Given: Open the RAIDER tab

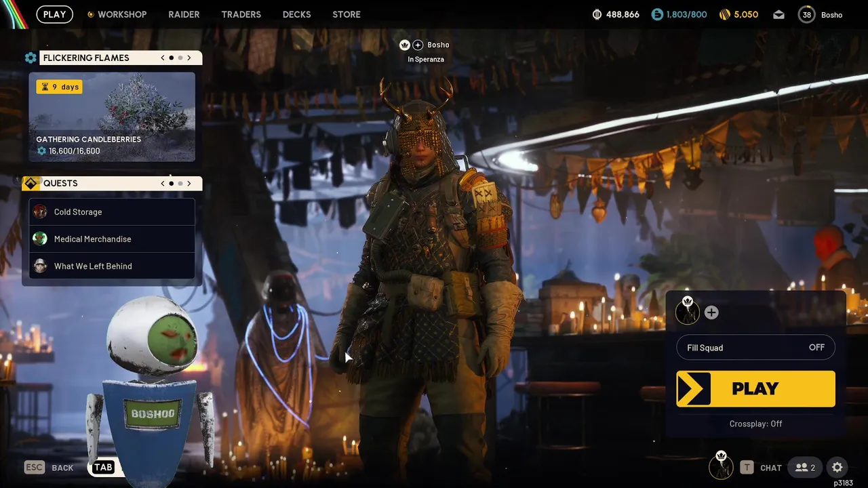Looking at the screenshot, I should click(x=184, y=14).
